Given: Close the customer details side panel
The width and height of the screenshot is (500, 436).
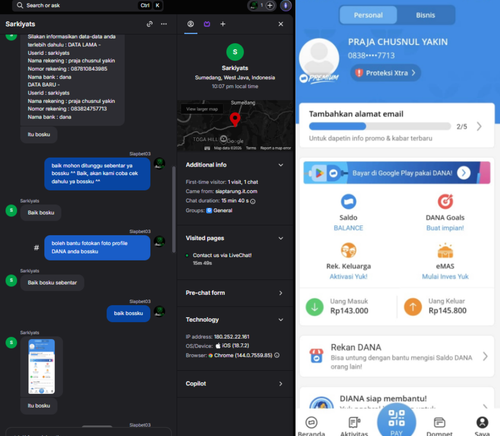Looking at the screenshot, I should (281, 24).
